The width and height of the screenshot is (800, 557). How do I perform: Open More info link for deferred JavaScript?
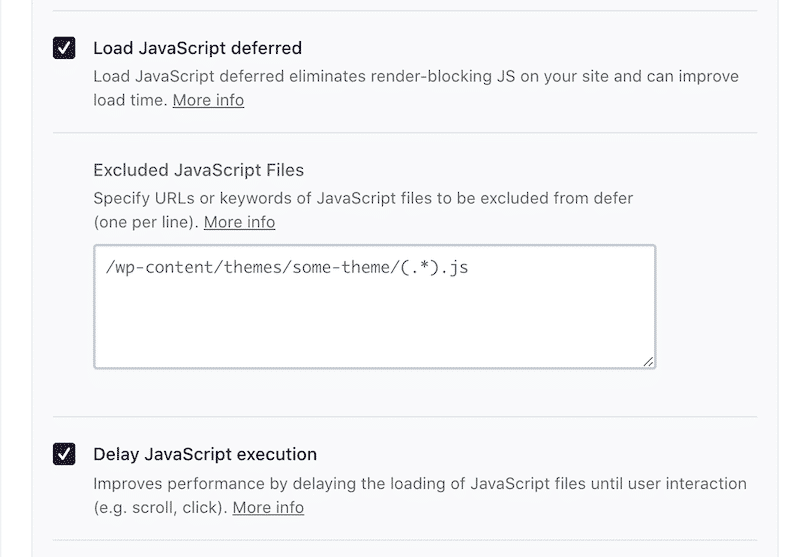pos(208,100)
